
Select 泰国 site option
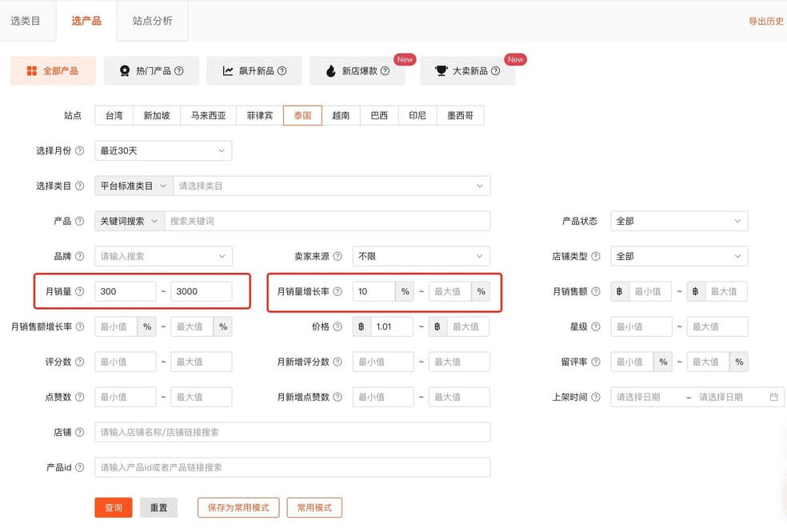coord(302,115)
